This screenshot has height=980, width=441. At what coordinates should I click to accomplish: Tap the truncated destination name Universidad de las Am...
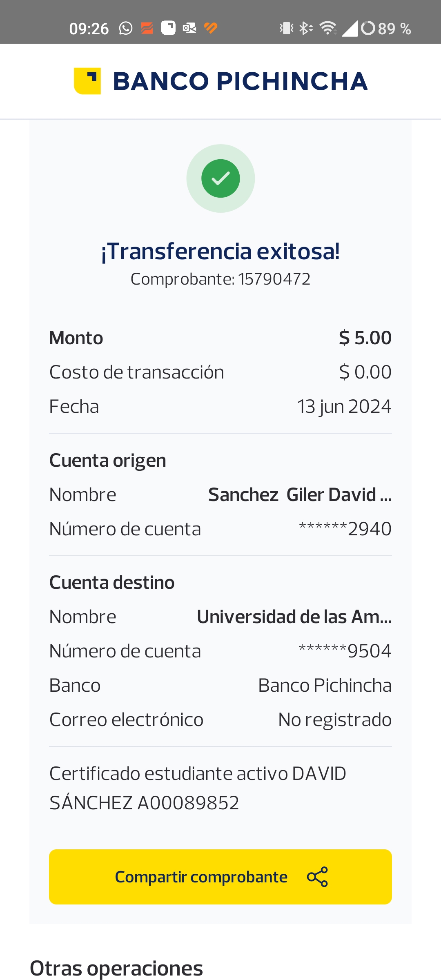pos(294,617)
